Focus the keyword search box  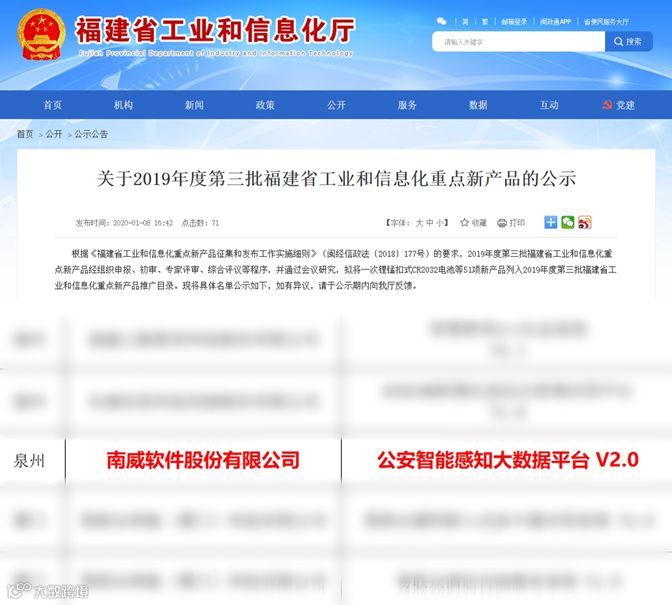pyautogui.click(x=519, y=42)
